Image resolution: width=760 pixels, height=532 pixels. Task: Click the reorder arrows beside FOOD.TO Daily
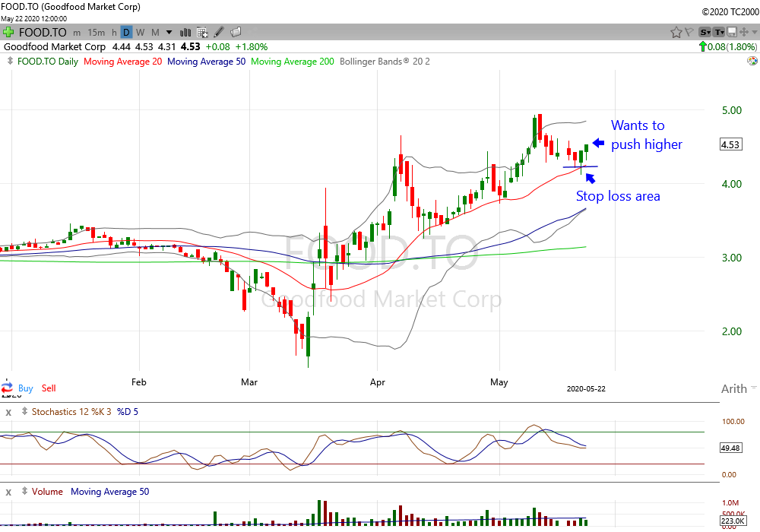[x=10, y=61]
